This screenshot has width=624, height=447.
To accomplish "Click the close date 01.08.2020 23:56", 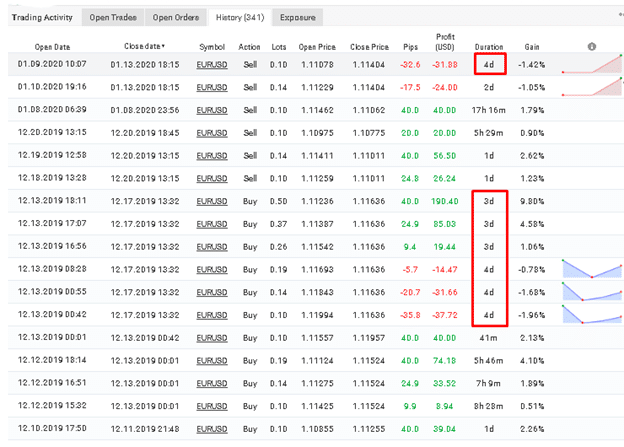I will [x=145, y=110].
